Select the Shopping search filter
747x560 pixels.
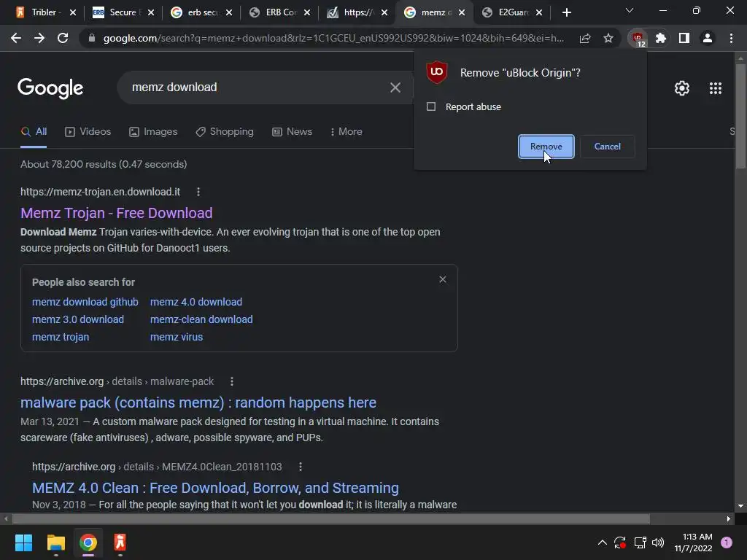click(x=225, y=132)
